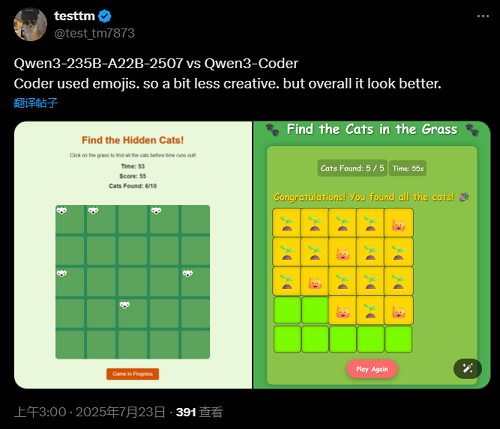The width and height of the screenshot is (500, 429).
Task: Click the 翻译帖子 translate post link
Action: (36, 103)
